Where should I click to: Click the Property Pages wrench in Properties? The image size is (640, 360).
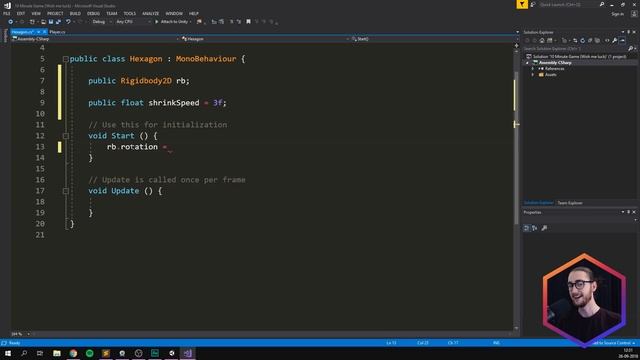[544, 228]
